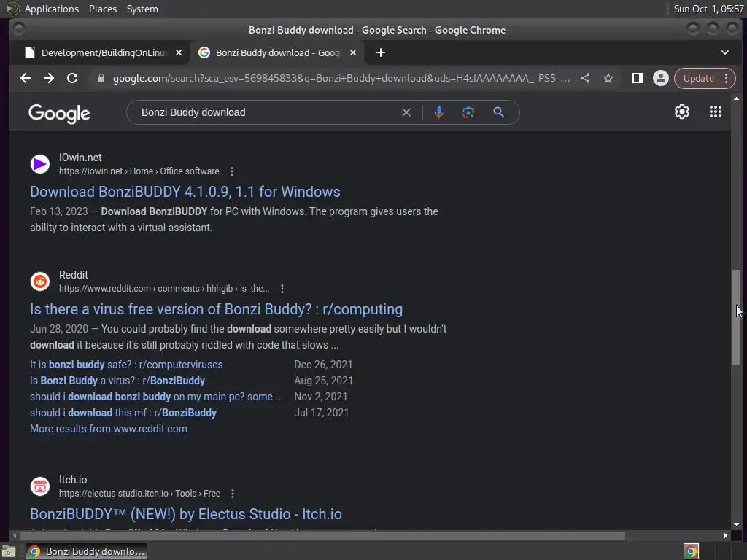Image resolution: width=747 pixels, height=560 pixels.
Task: Open 'It is bonzi buddy safe?' sublink
Action: click(126, 365)
